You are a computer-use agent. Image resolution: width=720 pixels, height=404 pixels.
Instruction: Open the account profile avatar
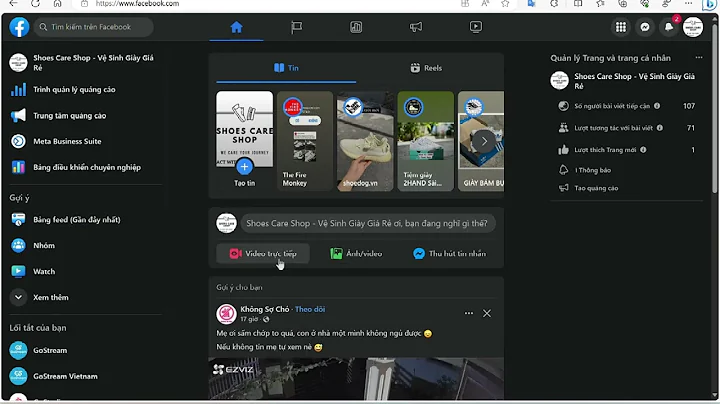[693, 28]
